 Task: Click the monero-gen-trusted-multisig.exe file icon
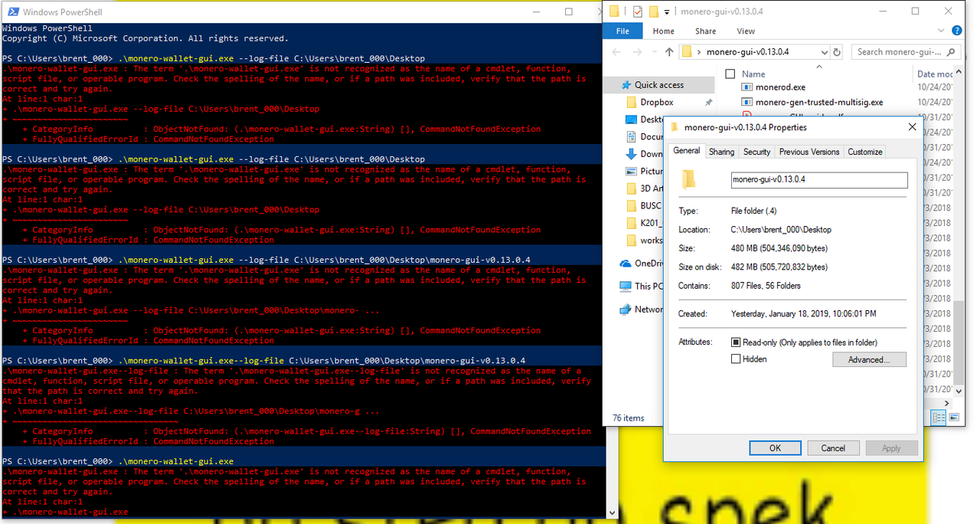point(747,102)
